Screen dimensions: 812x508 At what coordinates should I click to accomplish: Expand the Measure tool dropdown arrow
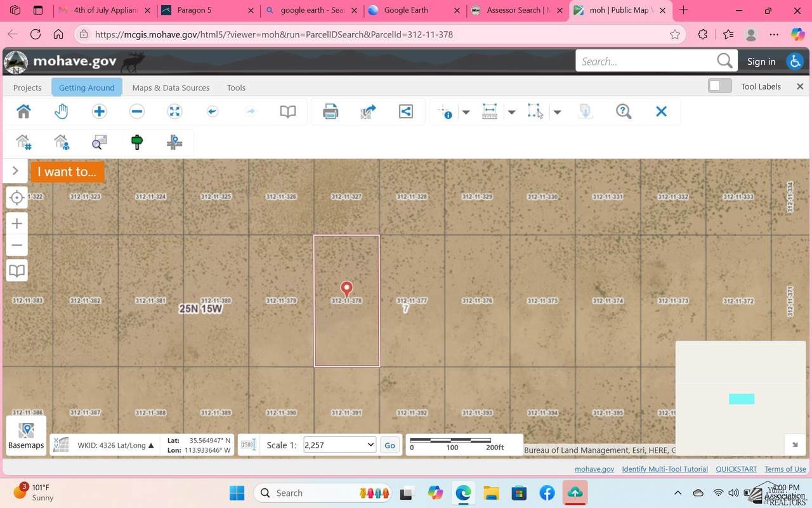pos(511,112)
